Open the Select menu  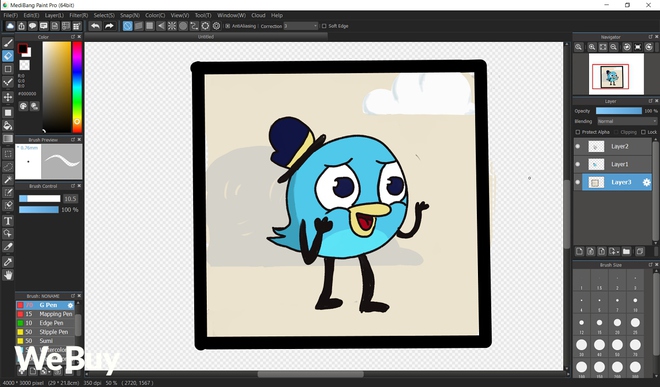[x=104, y=15]
